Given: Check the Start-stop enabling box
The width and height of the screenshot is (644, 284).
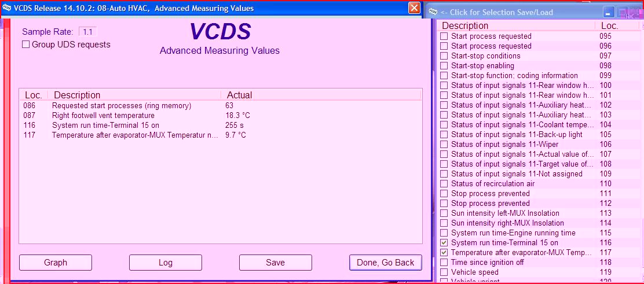Looking at the screenshot, I should click(444, 66).
